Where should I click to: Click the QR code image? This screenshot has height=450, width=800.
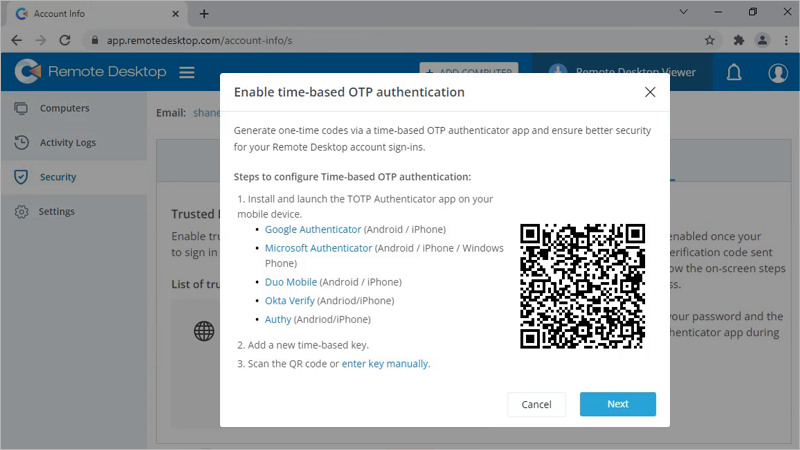pyautogui.click(x=582, y=285)
